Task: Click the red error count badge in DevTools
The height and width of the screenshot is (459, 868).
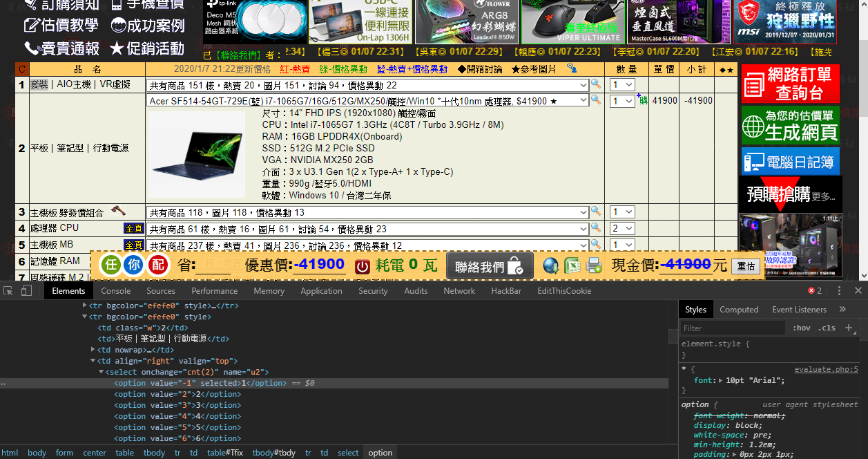Action: pyautogui.click(x=815, y=291)
